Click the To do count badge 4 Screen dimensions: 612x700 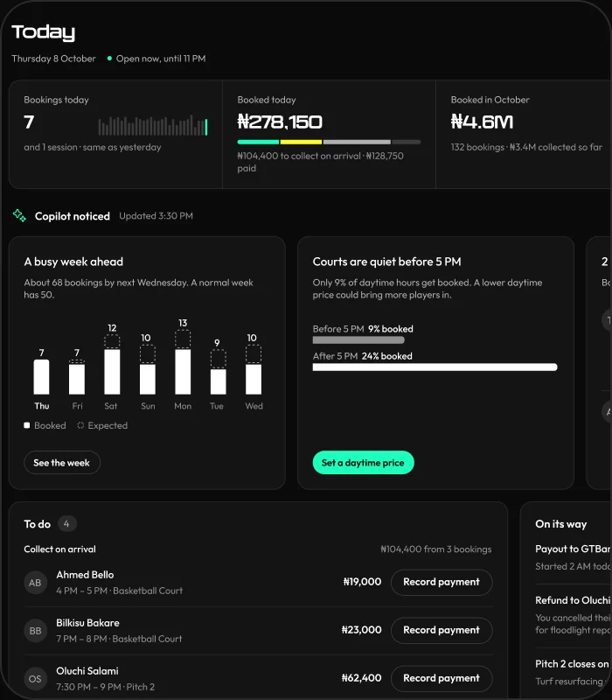[x=66, y=523]
